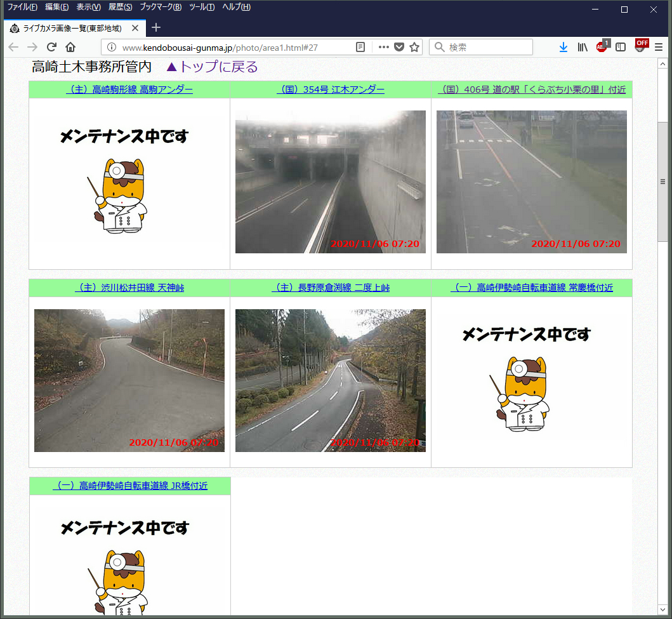
Task: Open the ヘルプ(H) menu
Action: tap(237, 7)
